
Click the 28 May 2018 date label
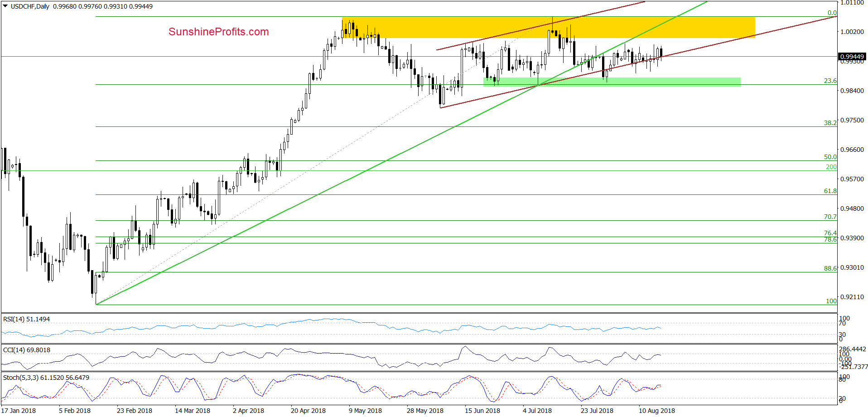(x=425, y=411)
